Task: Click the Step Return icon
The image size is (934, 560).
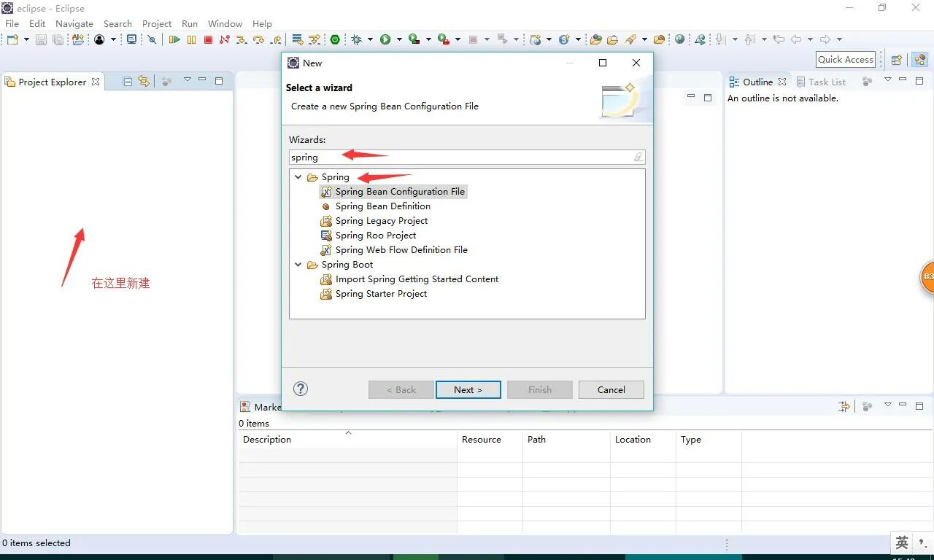Action: tap(276, 39)
